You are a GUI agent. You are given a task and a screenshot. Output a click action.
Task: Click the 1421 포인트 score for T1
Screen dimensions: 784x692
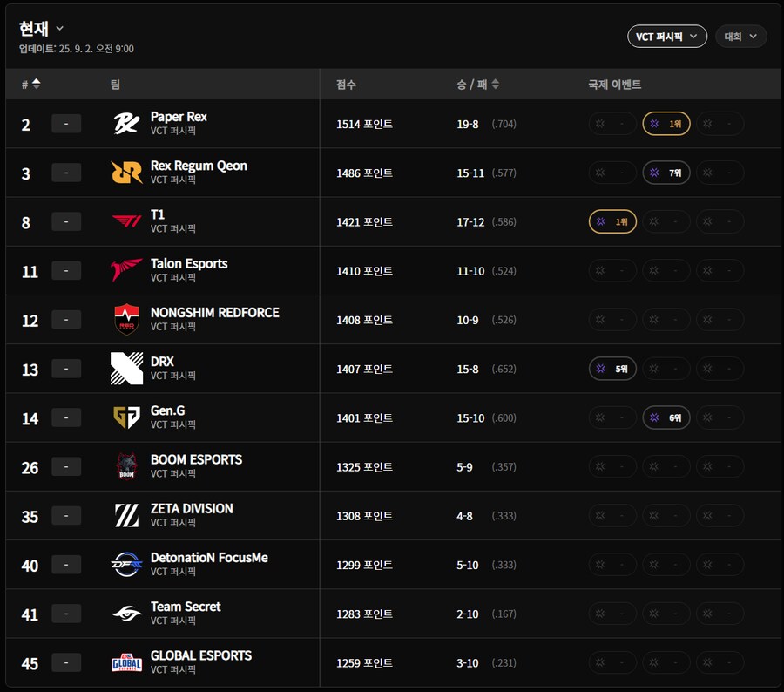click(364, 222)
